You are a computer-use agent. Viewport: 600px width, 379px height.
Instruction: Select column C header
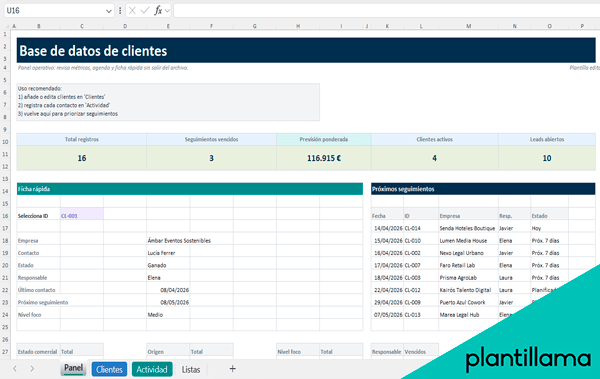coord(82,26)
